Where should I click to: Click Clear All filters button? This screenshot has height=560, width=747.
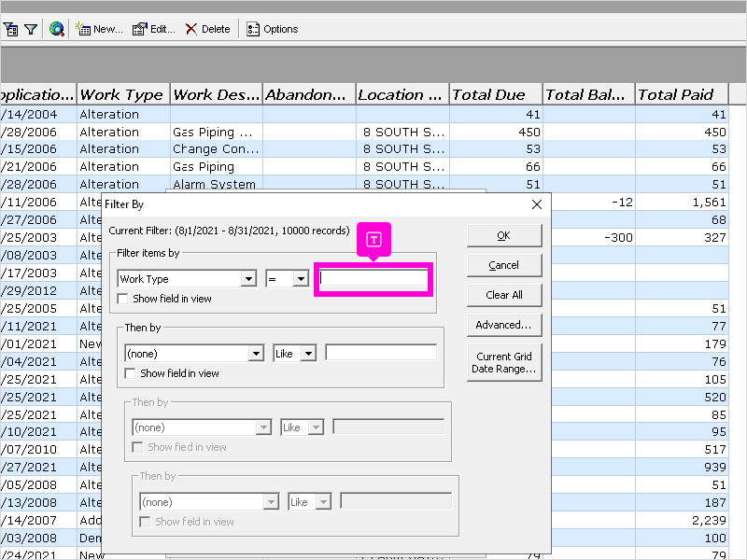pos(504,295)
